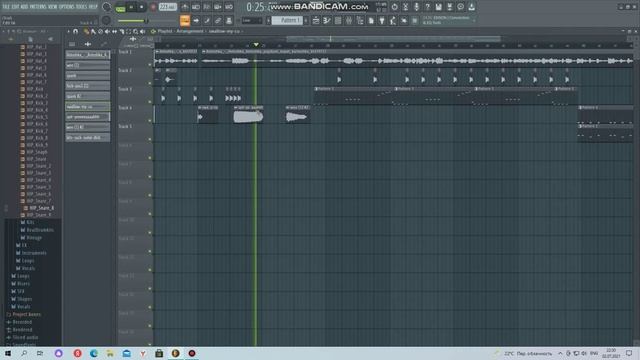This screenshot has width=640, height=360.
Task: Mute Track 2 with its green dot
Action: click(x=150, y=83)
